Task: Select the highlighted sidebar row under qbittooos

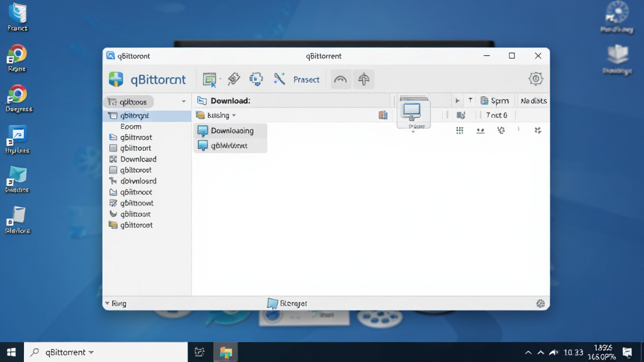Action: 147,116
